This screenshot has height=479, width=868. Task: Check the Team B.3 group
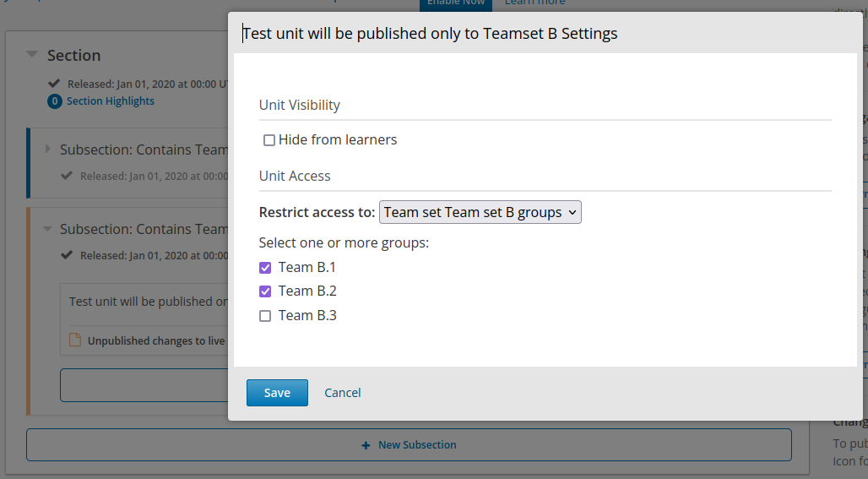click(x=265, y=316)
